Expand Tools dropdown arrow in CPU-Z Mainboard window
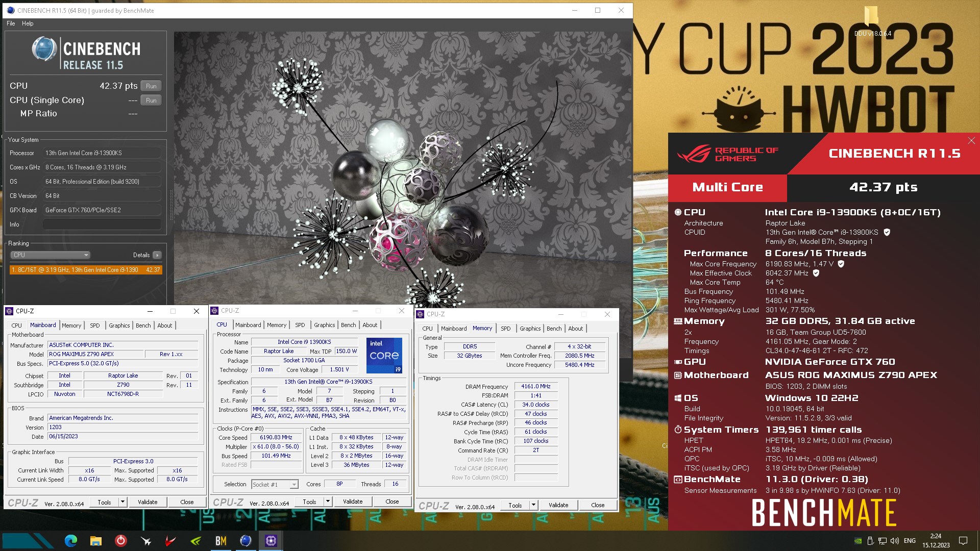The image size is (980, 551). click(x=122, y=502)
